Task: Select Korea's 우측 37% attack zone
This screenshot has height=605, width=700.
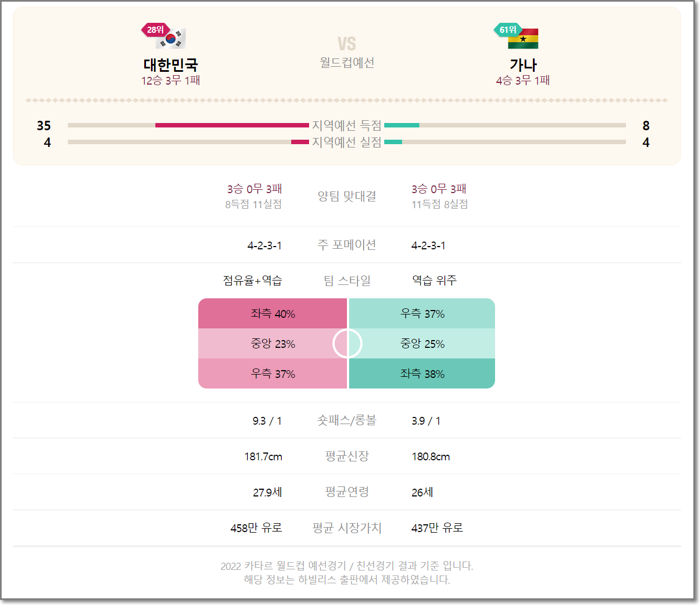Action: tap(273, 373)
